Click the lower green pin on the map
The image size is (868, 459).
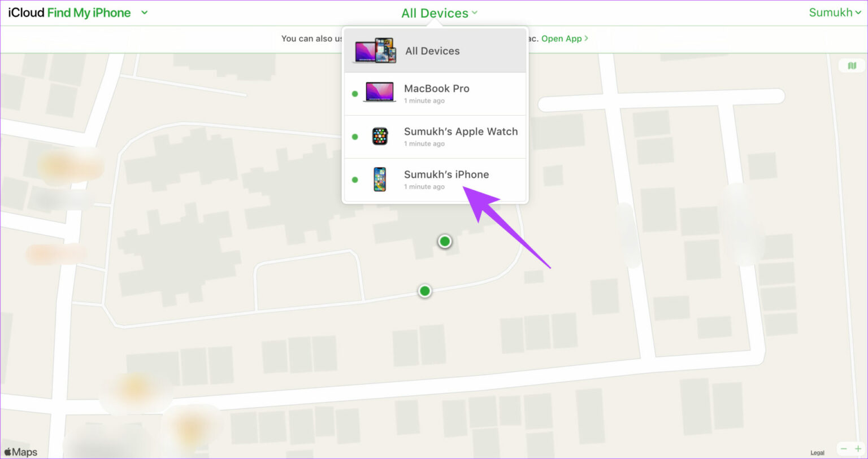424,291
